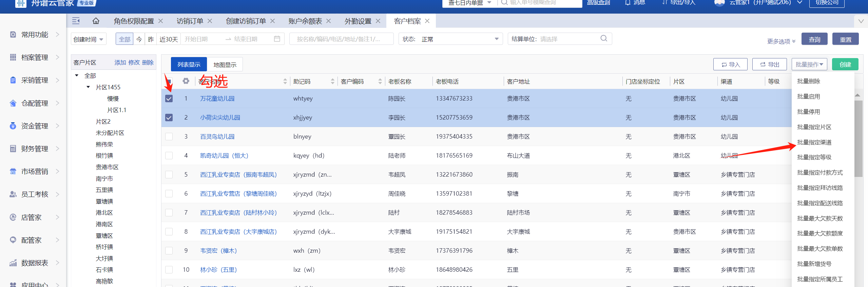Open column settings gear icon

186,81
